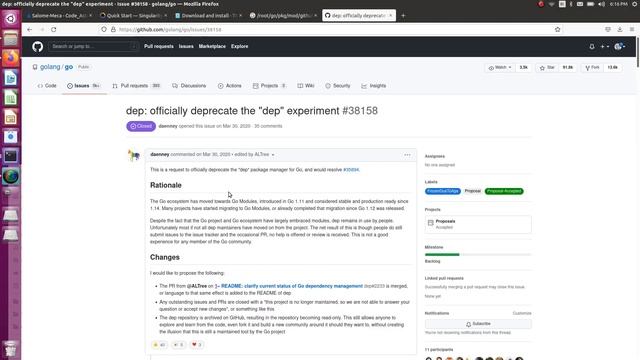Switch to the Salome-Meca Code_Aster tab
The height and width of the screenshot is (360, 640).
(x=58, y=16)
